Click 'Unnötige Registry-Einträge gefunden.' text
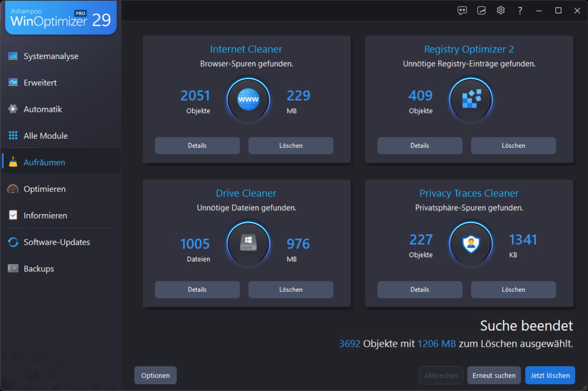This screenshot has width=588, height=391. 469,64
